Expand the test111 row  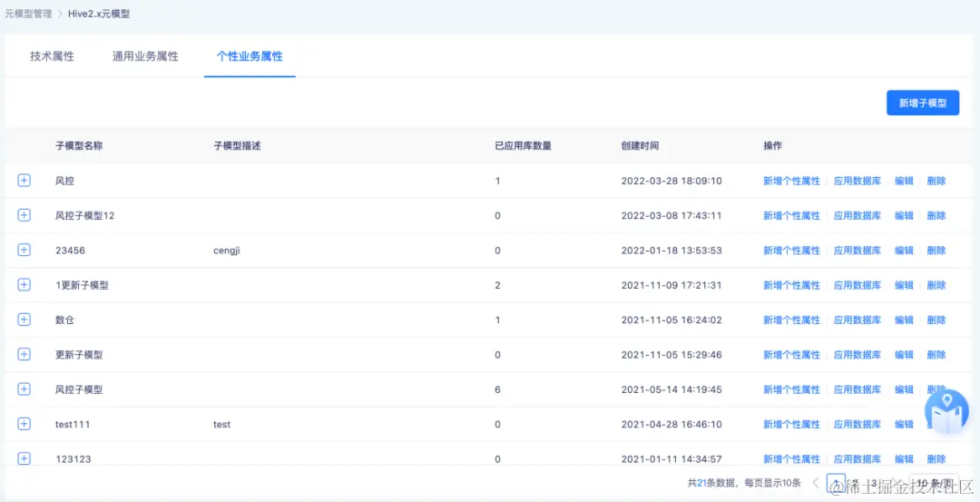pos(24,424)
